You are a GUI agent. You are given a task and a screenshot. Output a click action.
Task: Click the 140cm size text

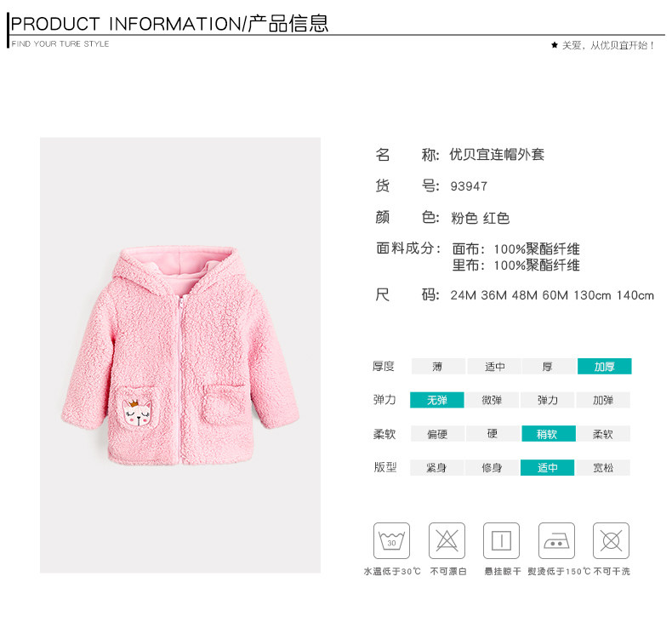[635, 295]
